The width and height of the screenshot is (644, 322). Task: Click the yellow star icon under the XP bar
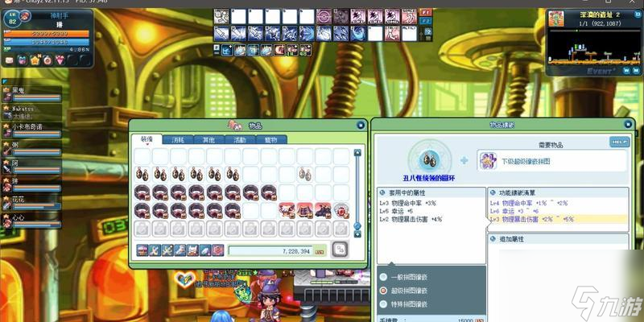coord(35,60)
